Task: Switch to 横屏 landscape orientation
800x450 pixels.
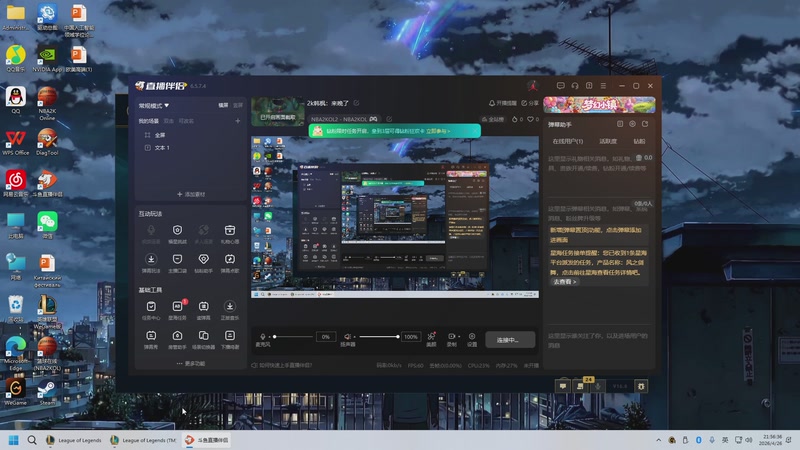Action: [223, 105]
